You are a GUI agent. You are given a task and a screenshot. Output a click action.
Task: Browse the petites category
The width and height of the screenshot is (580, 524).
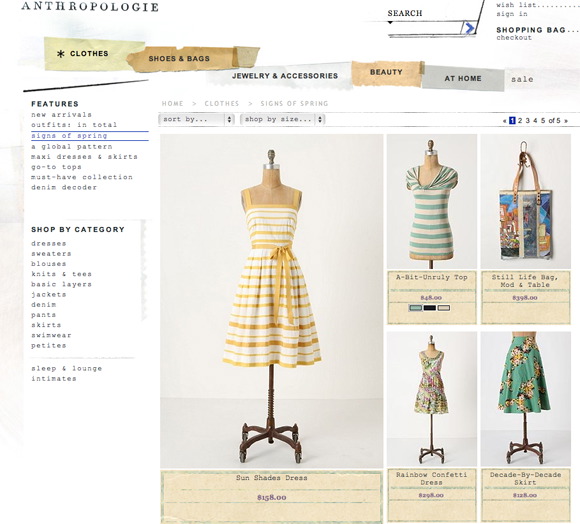click(x=49, y=345)
